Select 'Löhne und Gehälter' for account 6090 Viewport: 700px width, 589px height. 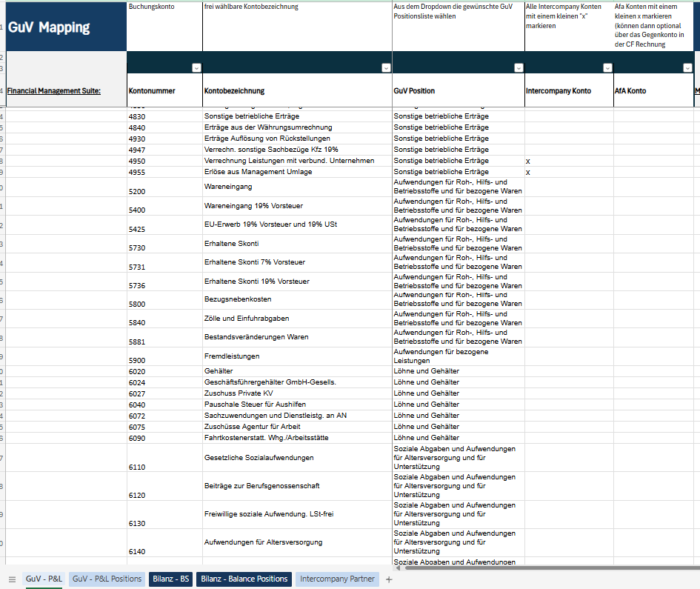[x=459, y=438]
